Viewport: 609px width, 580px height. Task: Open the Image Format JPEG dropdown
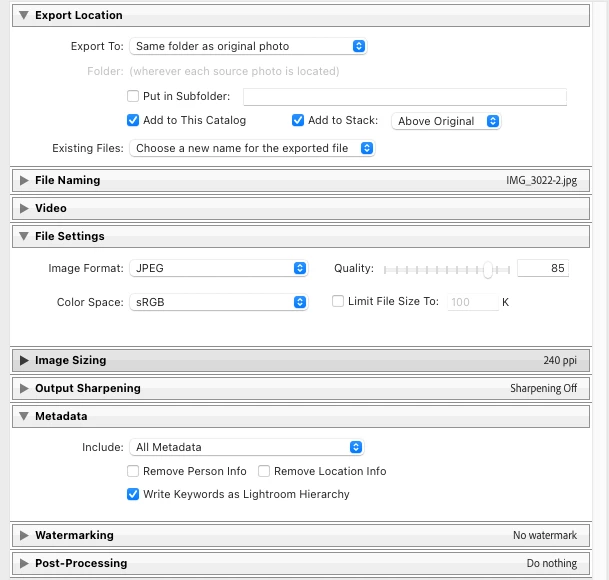pyautogui.click(x=219, y=268)
